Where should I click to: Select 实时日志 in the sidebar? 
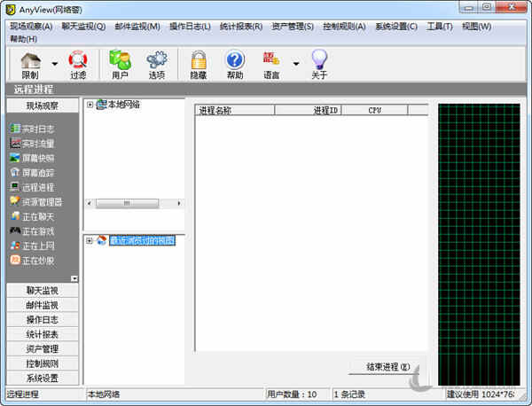point(33,129)
